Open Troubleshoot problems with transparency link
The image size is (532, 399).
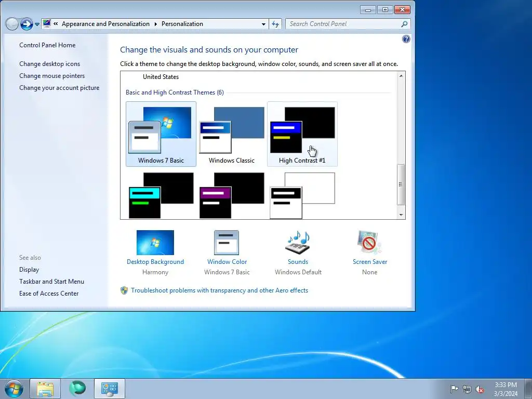tap(220, 290)
